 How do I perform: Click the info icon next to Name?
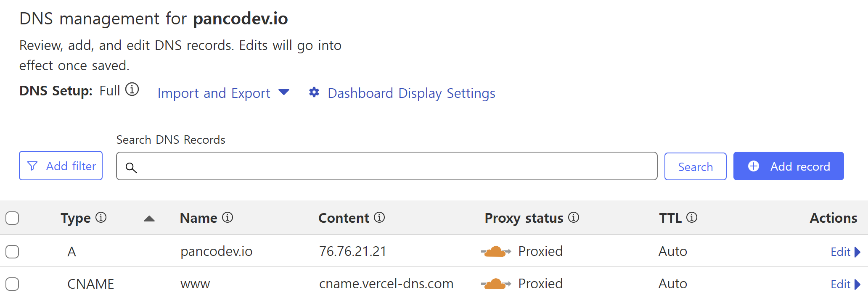coord(228,217)
